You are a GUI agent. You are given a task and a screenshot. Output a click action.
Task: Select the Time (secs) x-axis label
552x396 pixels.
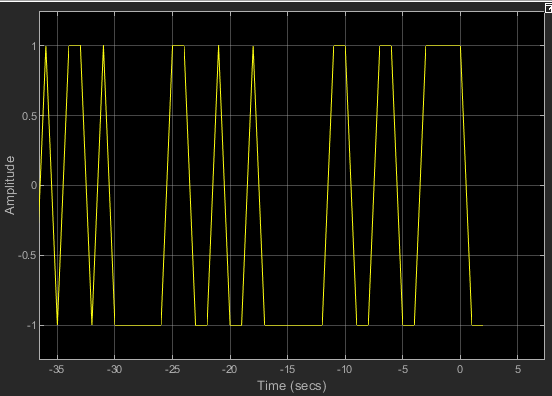[x=292, y=386]
